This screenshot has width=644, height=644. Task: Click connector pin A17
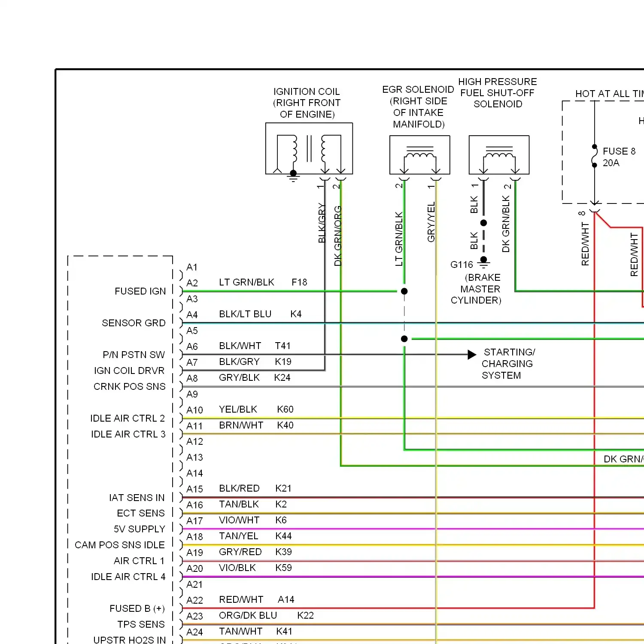tap(194, 521)
